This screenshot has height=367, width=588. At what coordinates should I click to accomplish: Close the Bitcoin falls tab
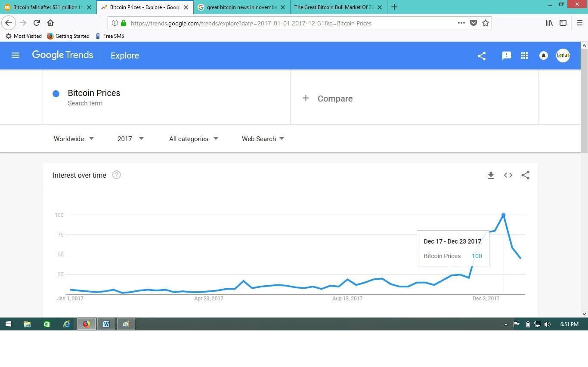pos(89,7)
